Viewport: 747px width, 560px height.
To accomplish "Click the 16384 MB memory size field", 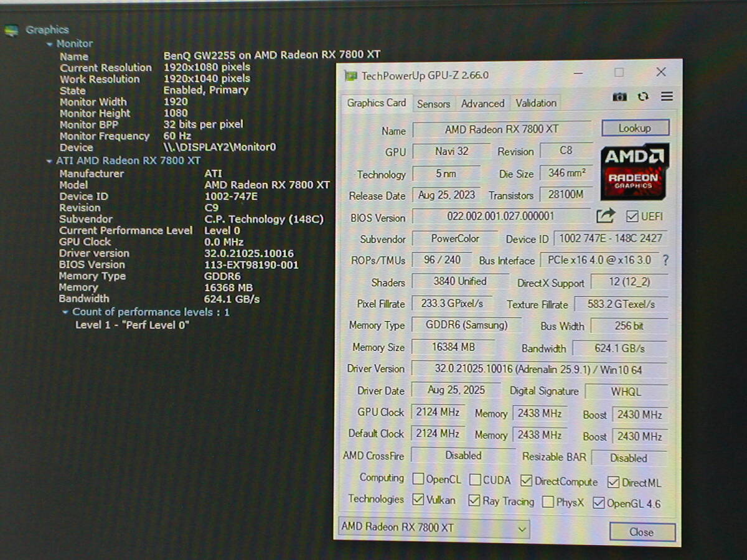I will (x=453, y=347).
